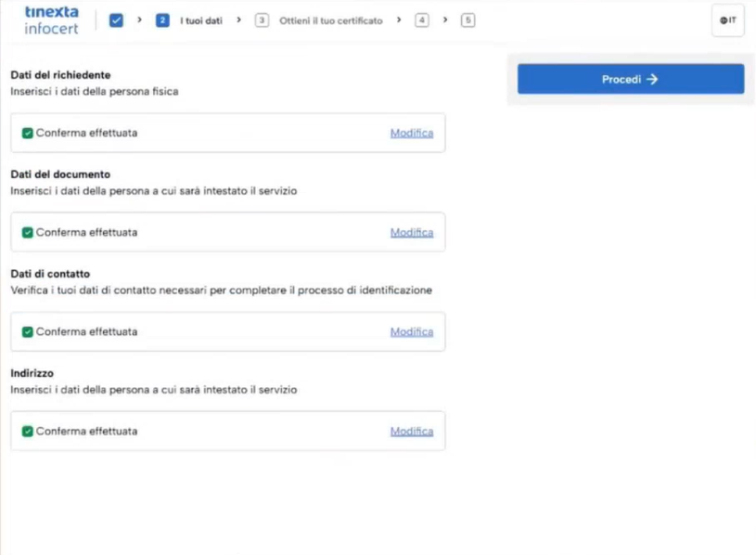This screenshot has width=756, height=555.
Task: Click green checkmark under Indirizzo section
Action: click(x=28, y=431)
